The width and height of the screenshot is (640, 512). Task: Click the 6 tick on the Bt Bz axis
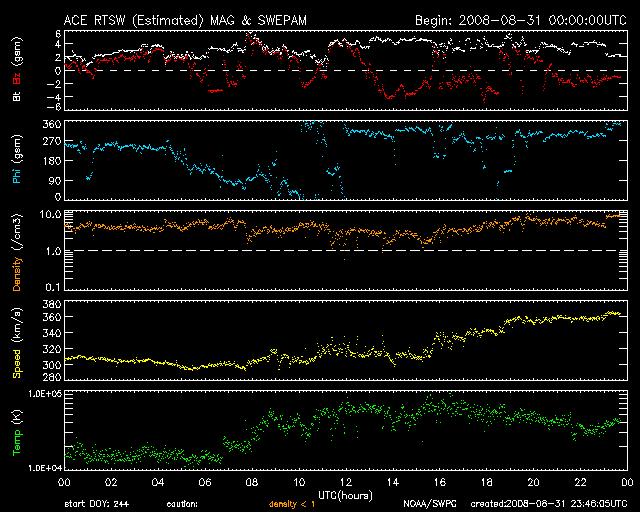tap(58, 33)
